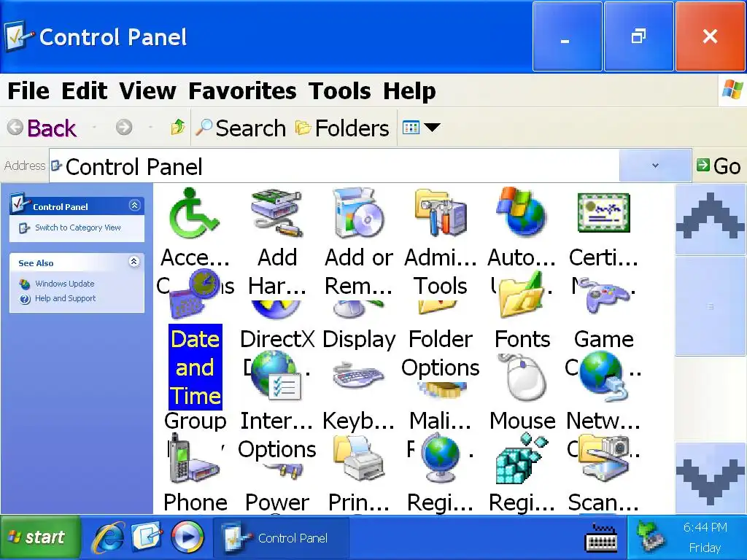Open the Internet Options icon
The height and width of the screenshot is (560, 747).
click(276, 376)
